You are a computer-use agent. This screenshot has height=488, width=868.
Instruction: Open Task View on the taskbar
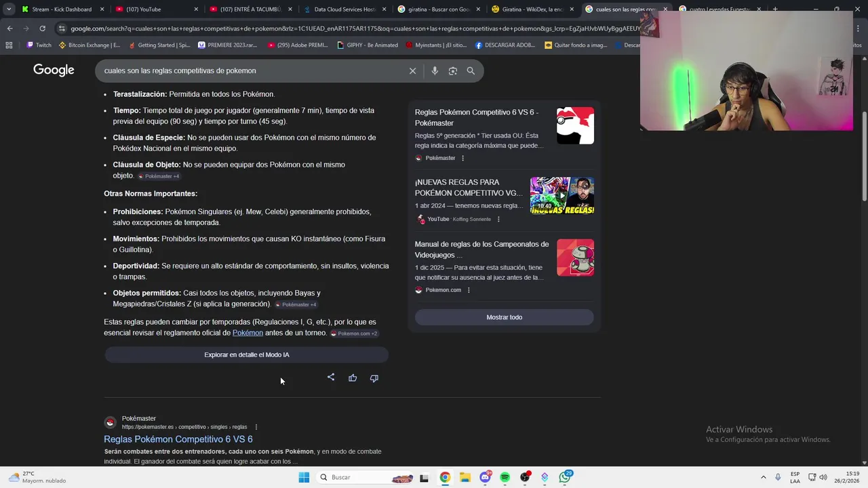pos(424,477)
